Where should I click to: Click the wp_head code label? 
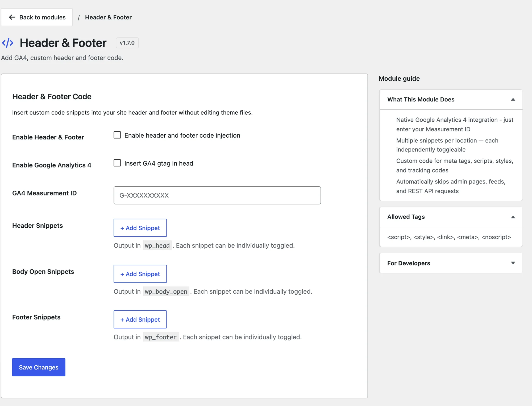pyautogui.click(x=157, y=245)
